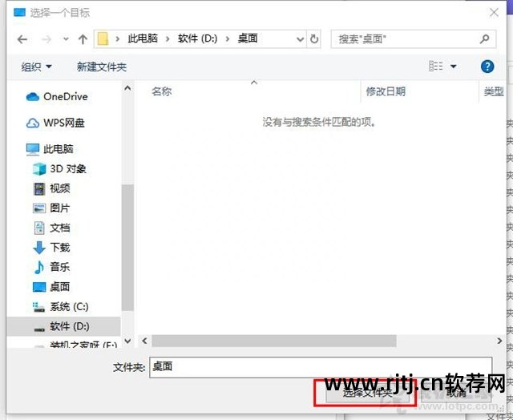
Task: Open the 组织 dropdown menu
Action: point(37,67)
